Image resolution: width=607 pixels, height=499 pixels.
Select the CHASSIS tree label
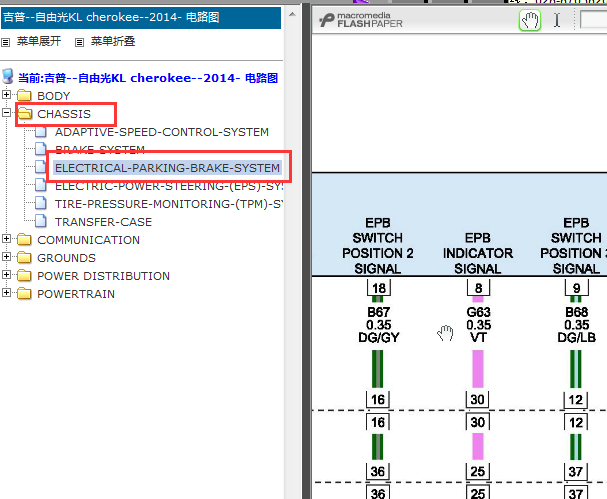pos(64,114)
